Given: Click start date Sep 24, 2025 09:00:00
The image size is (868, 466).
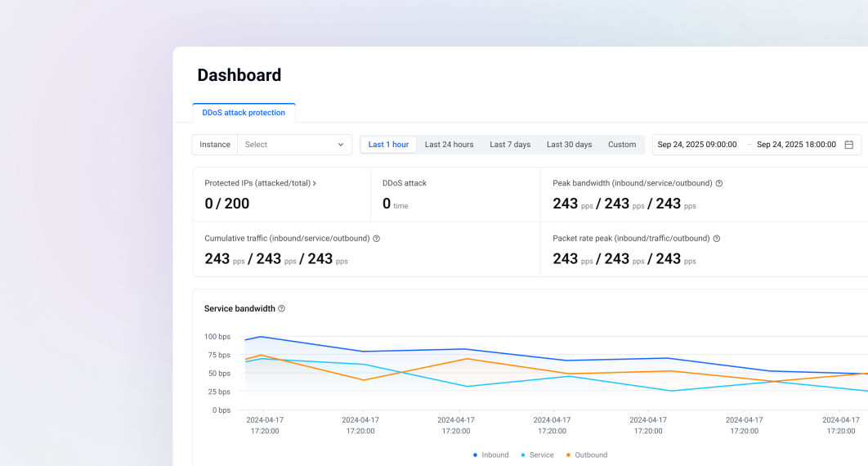Looking at the screenshot, I should click(697, 145).
